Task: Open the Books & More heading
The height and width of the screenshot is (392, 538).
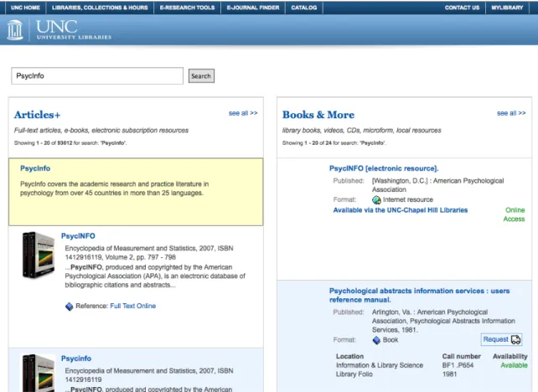Action: (x=318, y=115)
